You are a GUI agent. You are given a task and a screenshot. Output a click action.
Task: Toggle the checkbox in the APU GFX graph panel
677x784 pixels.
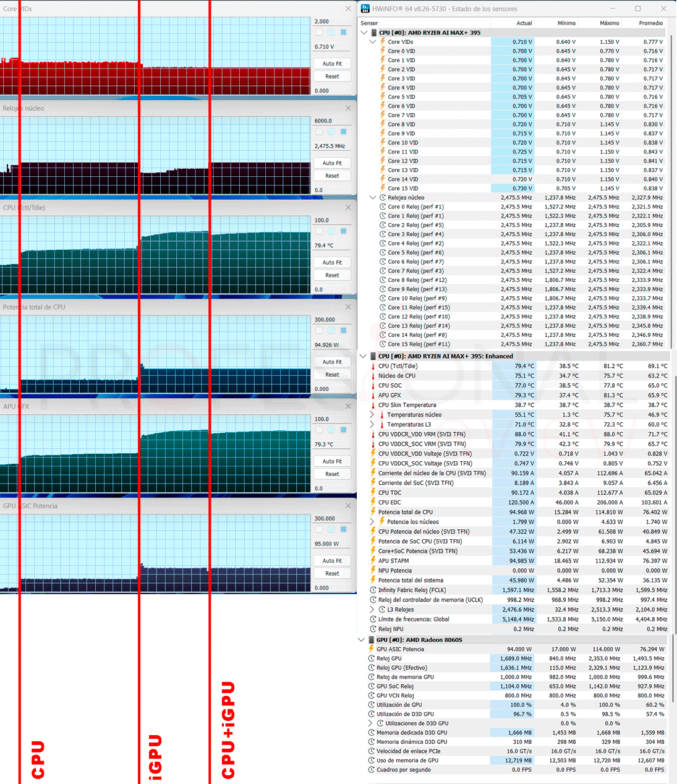coord(319,430)
